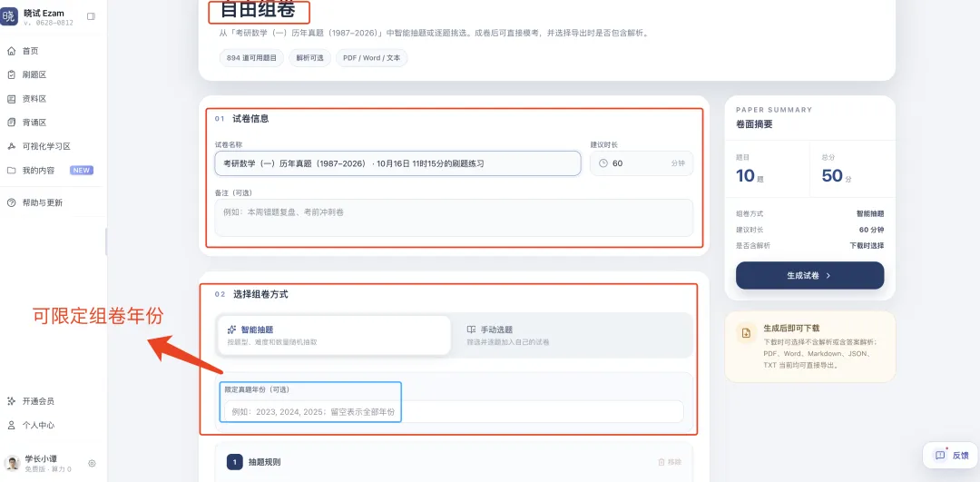
Task: Click the 资料区 image icon
Action: coord(11,99)
